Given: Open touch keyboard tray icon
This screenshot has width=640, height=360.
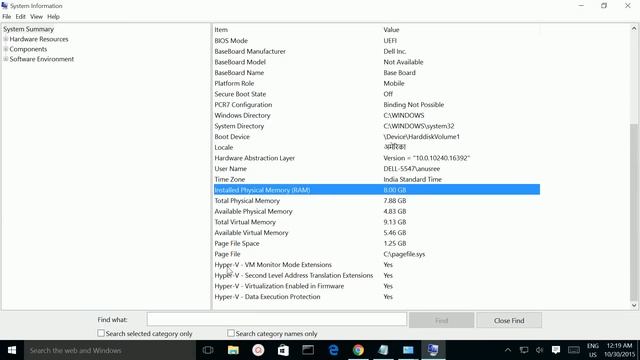Looking at the screenshot, I should 573,350.
